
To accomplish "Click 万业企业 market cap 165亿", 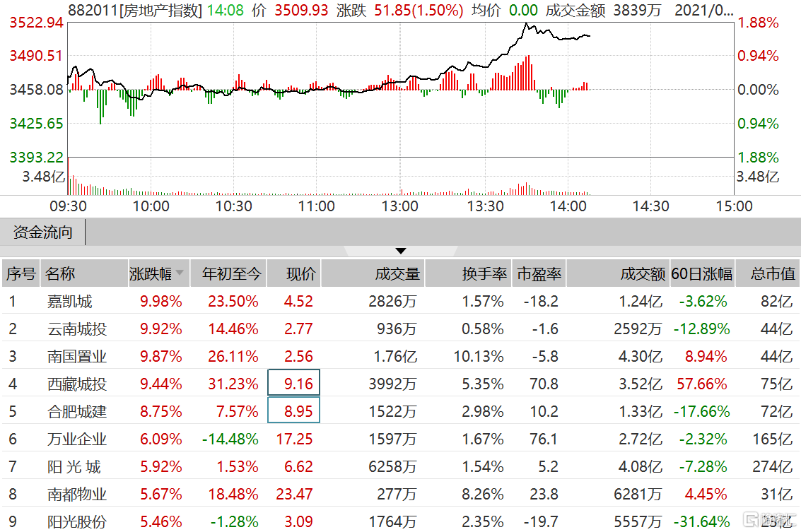I will click(773, 439).
